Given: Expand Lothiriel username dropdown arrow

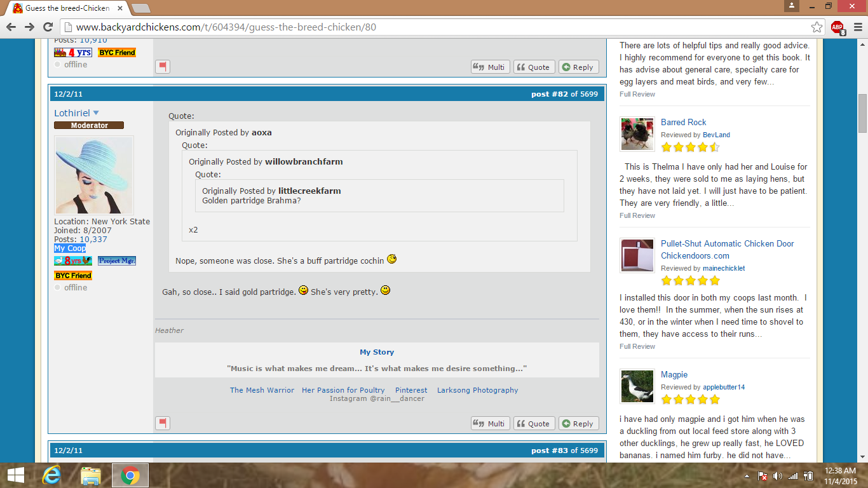Looking at the screenshot, I should click(x=96, y=113).
